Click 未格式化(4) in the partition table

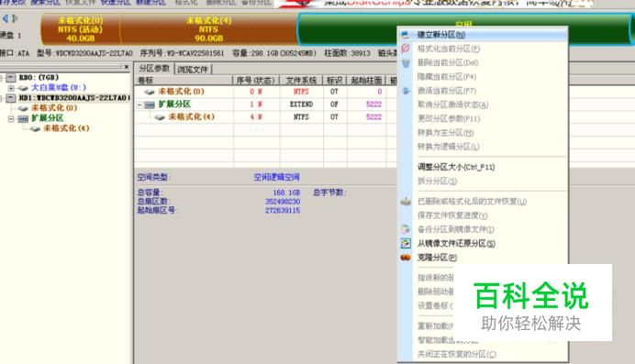192,116
